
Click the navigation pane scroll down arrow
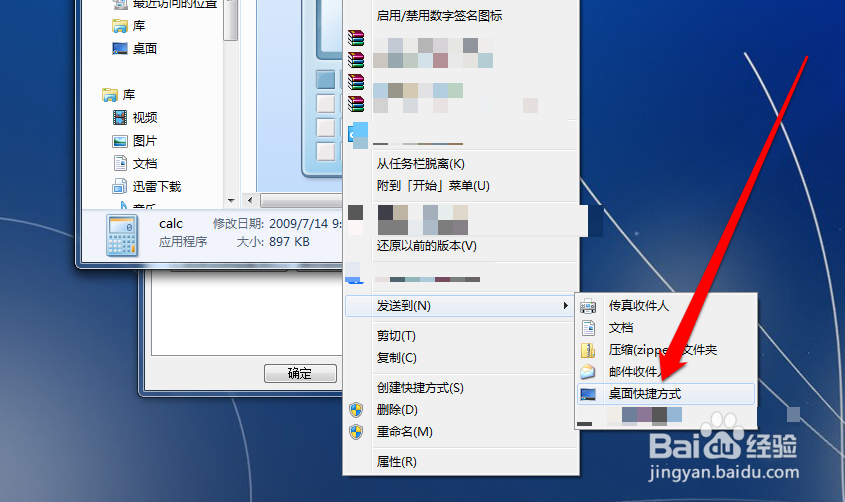tap(231, 201)
